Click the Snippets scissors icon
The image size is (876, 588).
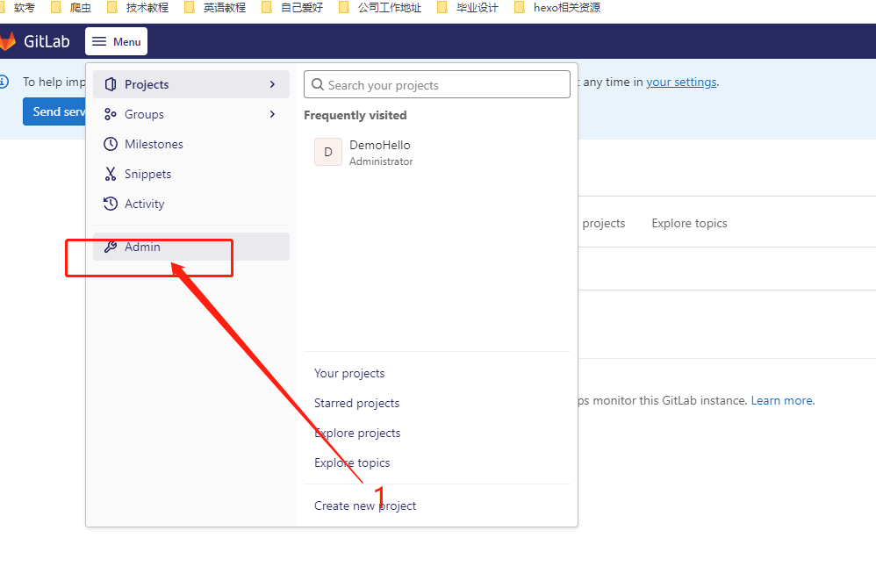click(x=111, y=175)
